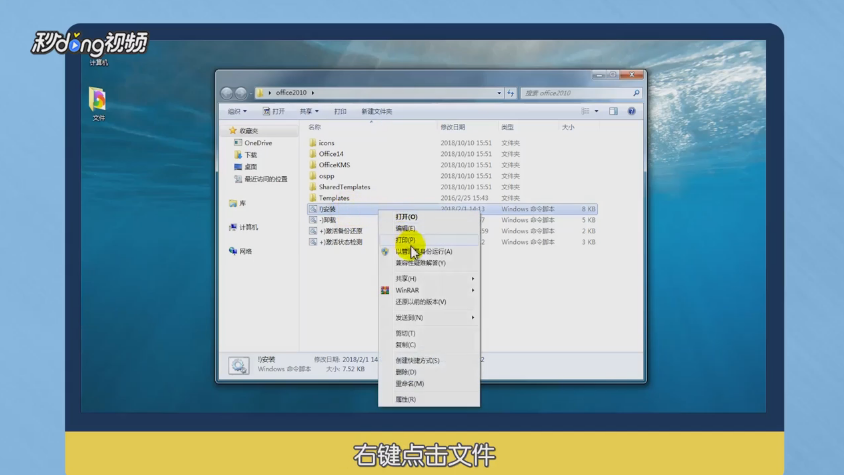The height and width of the screenshot is (475, 844).
Task: Click the toolbar 打印 button
Action: 340,111
